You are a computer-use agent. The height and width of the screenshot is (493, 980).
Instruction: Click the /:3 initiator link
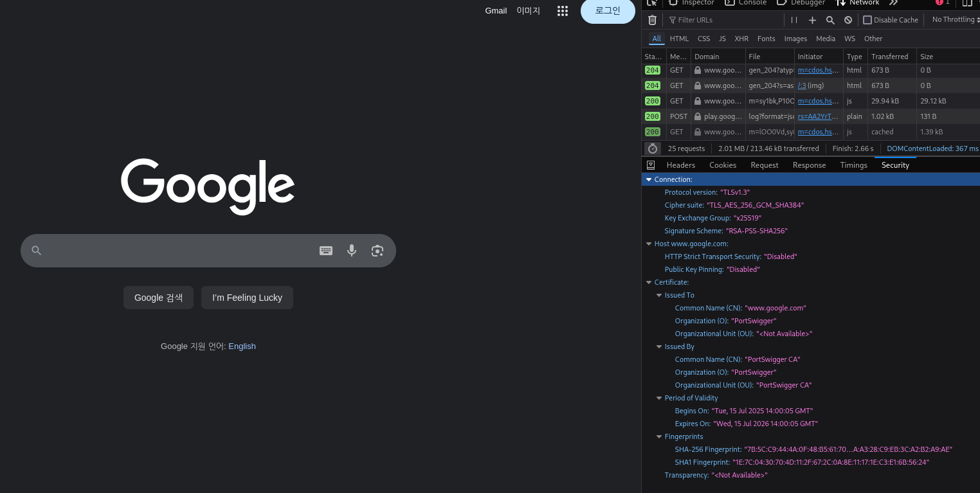click(x=802, y=85)
